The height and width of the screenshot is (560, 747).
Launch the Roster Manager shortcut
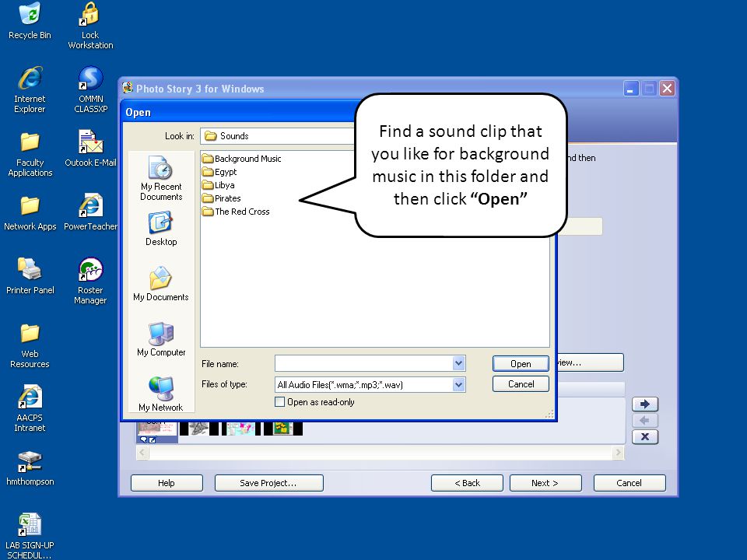tap(90, 281)
